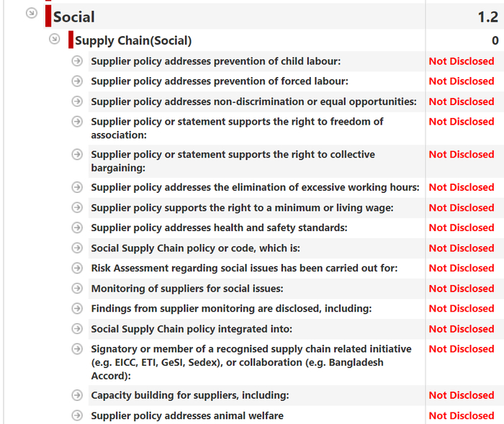Click the red bar beside Social heading
The image size is (504, 424).
48,15
